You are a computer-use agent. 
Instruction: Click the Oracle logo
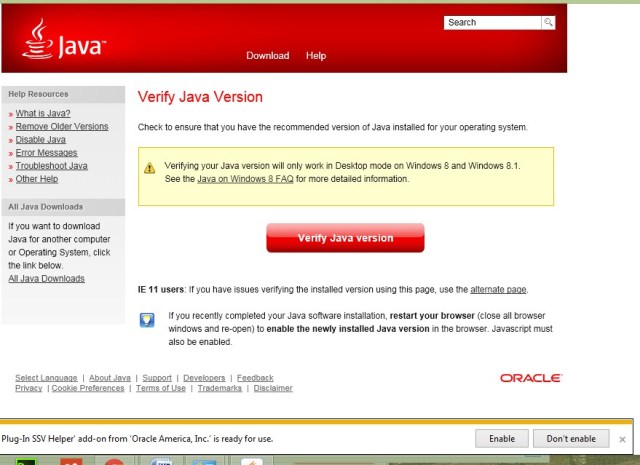tap(531, 378)
